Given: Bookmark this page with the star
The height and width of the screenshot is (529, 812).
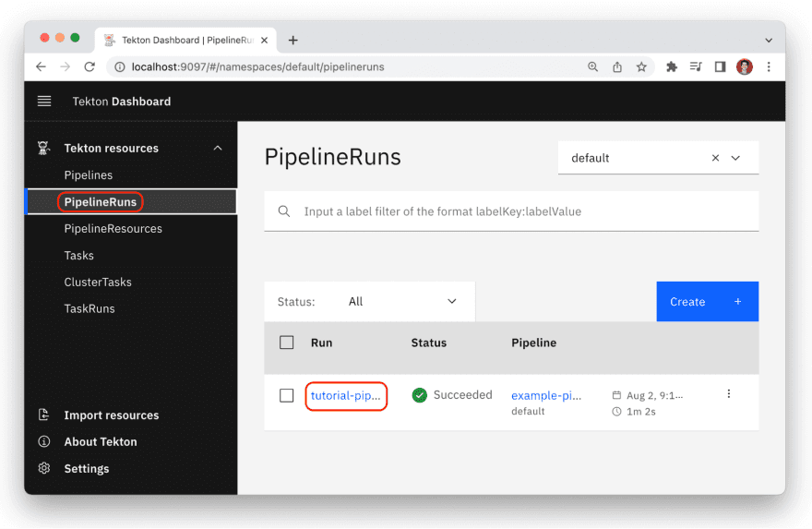Looking at the screenshot, I should click(641, 66).
